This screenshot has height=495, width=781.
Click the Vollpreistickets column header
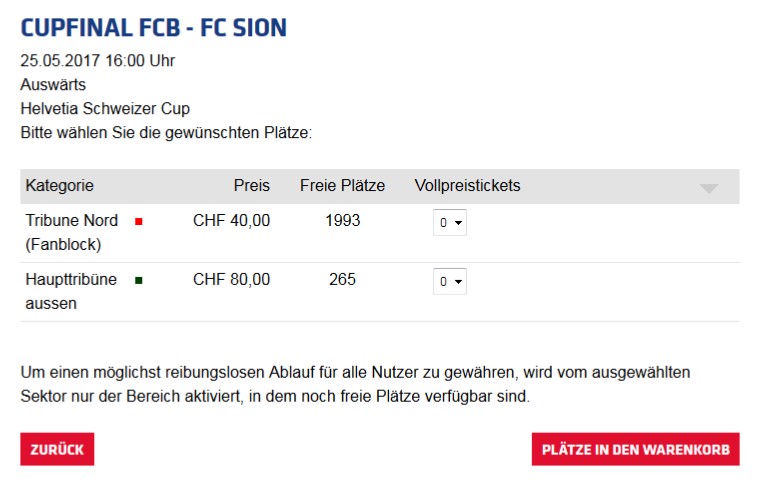pyautogui.click(x=467, y=186)
